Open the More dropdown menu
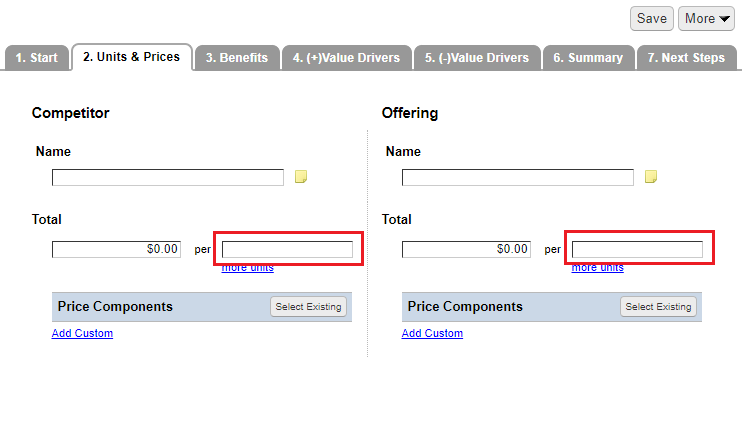The width and height of the screenshot is (743, 423). [x=706, y=19]
